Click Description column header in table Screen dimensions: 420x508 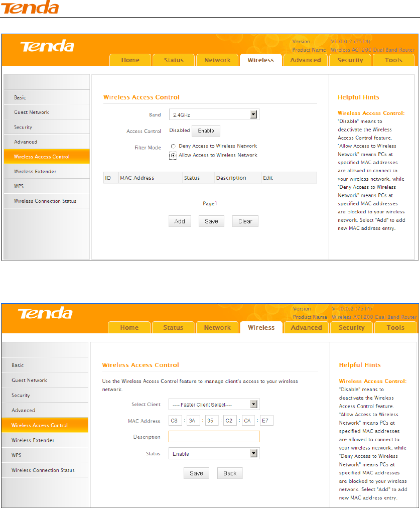[238, 178]
